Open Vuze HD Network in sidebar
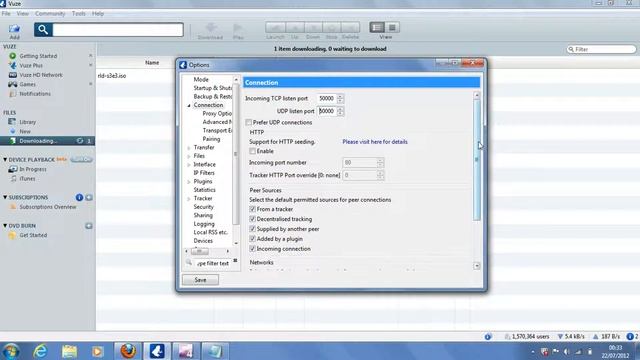 [41, 75]
